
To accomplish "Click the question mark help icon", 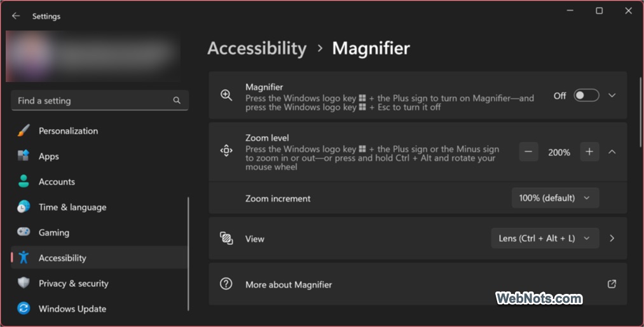I will 226,284.
